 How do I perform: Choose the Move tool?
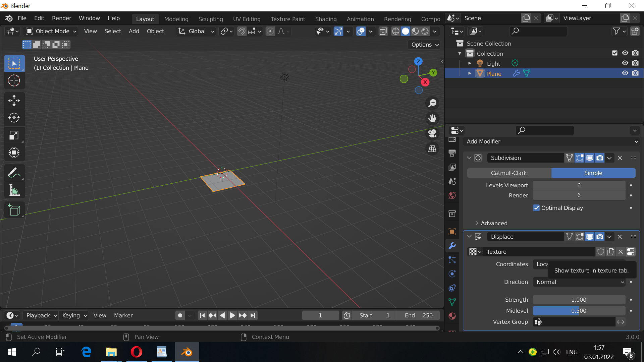[14, 100]
